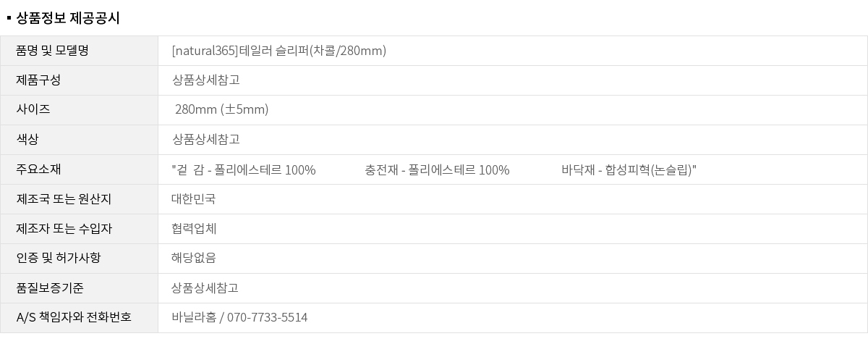Click the 충전재 - 폴리에스테르 100% text
The image size is (868, 344).
click(437, 170)
